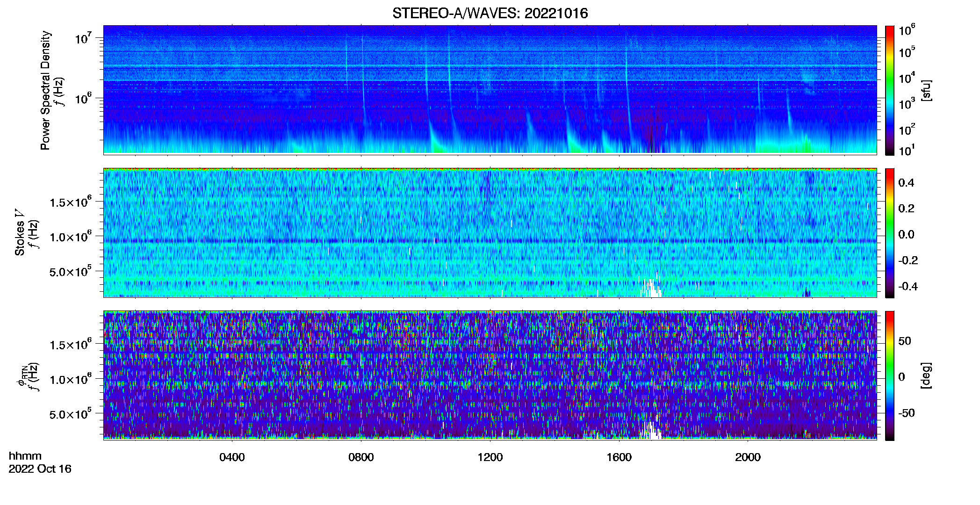Click the 0.0 value on Stokes colorbar
Viewport: 980px width, 505px height.
(x=906, y=234)
